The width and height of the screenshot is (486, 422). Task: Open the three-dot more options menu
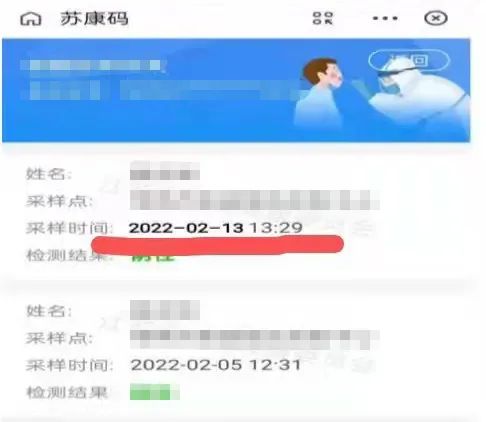[385, 18]
